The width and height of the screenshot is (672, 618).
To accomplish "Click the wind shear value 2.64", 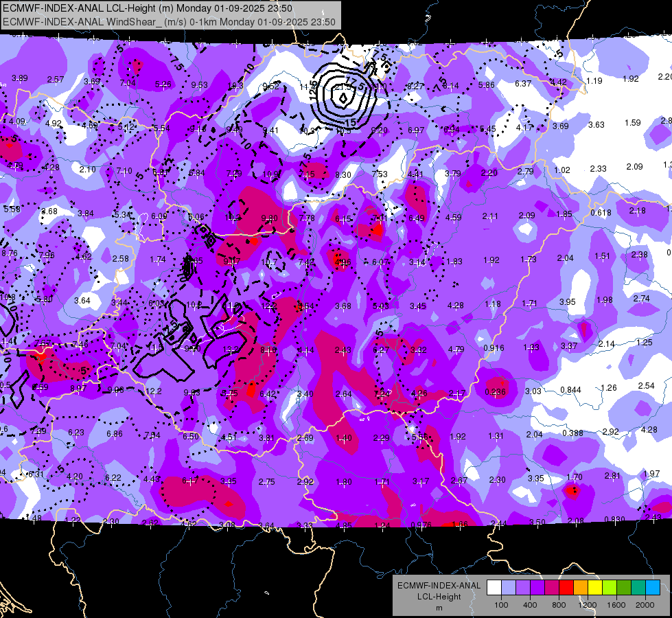I will [344, 393].
